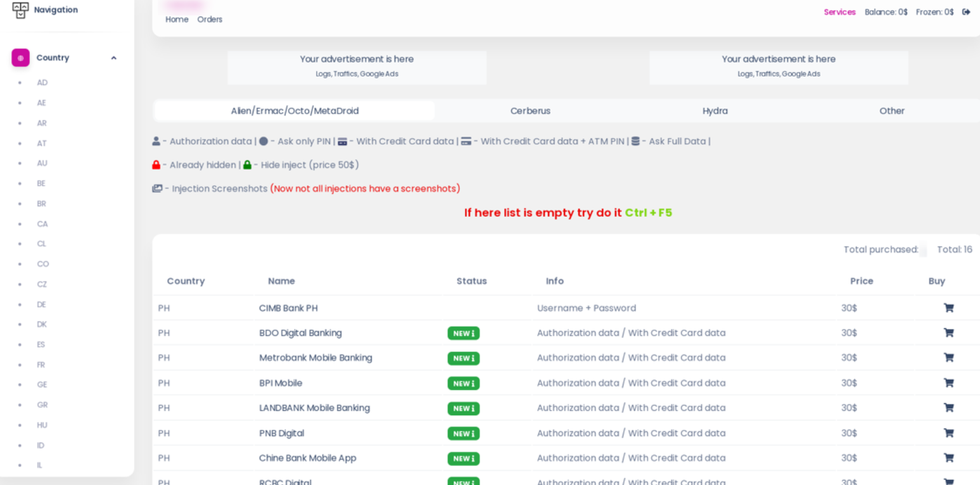The height and width of the screenshot is (485, 980).
Task: Click the 30$ price in the Metrobank row
Action: (849, 358)
